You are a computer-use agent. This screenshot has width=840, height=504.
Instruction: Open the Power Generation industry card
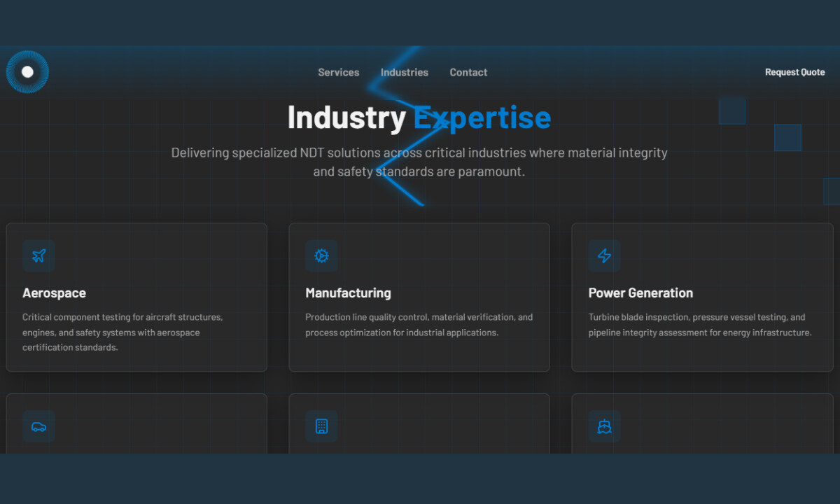[702, 297]
